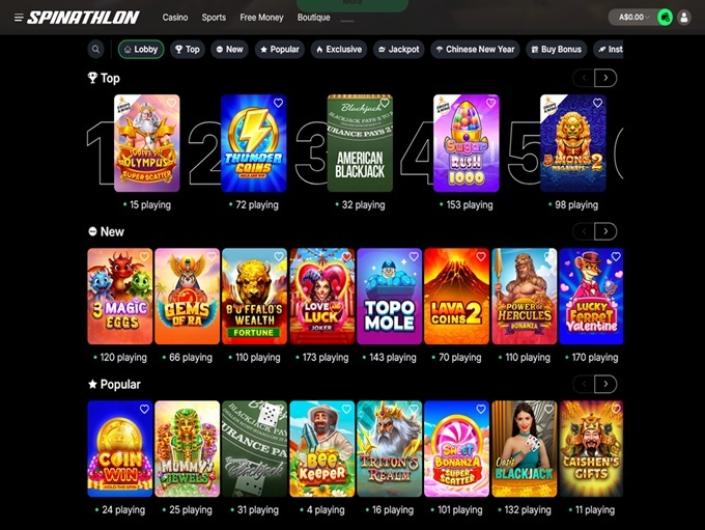The height and width of the screenshot is (530, 705).
Task: Show next games in Popular row
Action: (x=606, y=384)
